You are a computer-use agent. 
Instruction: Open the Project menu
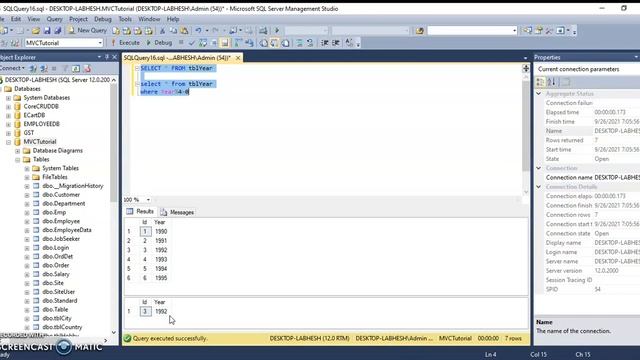point(78,19)
